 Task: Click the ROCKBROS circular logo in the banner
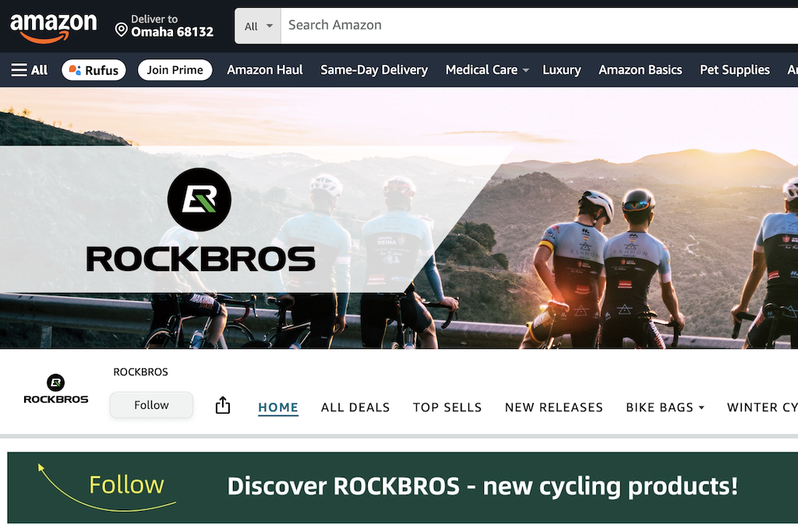pyautogui.click(x=199, y=199)
